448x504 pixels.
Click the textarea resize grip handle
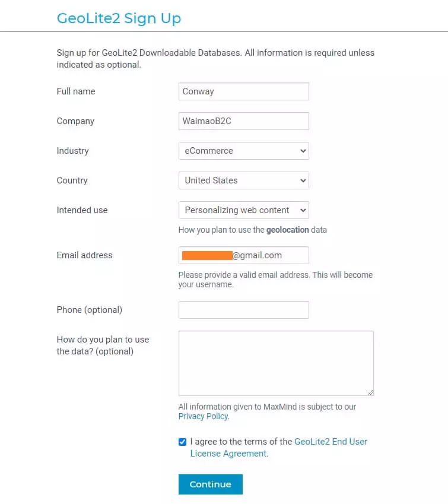coord(371,391)
